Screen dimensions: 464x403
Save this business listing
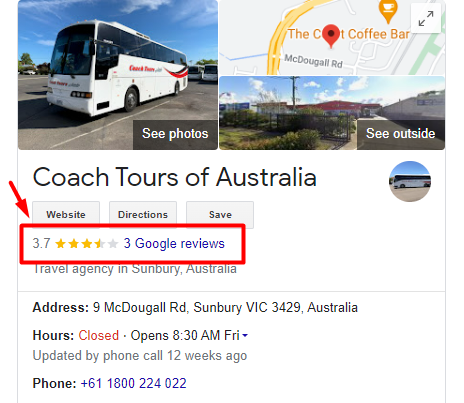pos(220,214)
